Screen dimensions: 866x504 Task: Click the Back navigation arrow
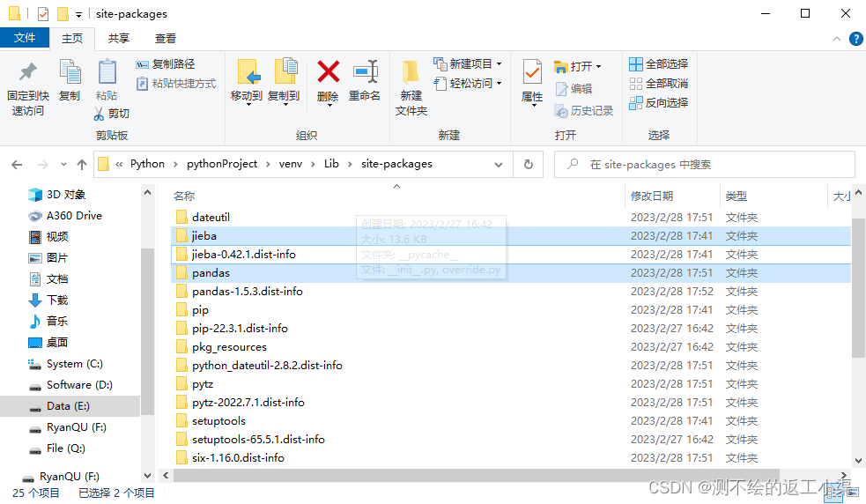coord(17,164)
